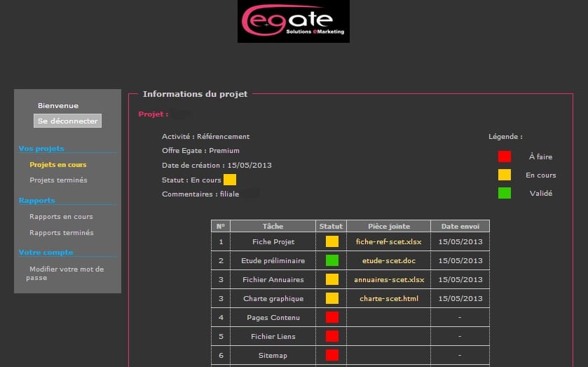Click the red À faire legend swatch

coord(505,156)
